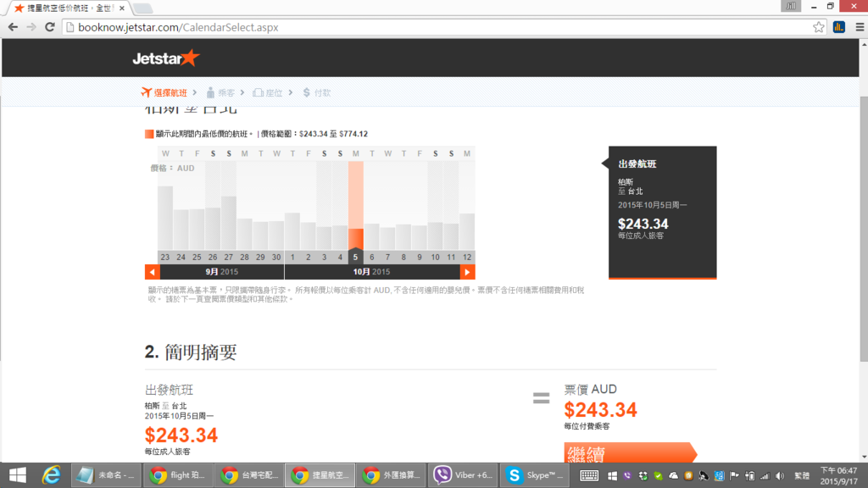Click the 9月 2015 month label
The image size is (868, 488).
(221, 272)
